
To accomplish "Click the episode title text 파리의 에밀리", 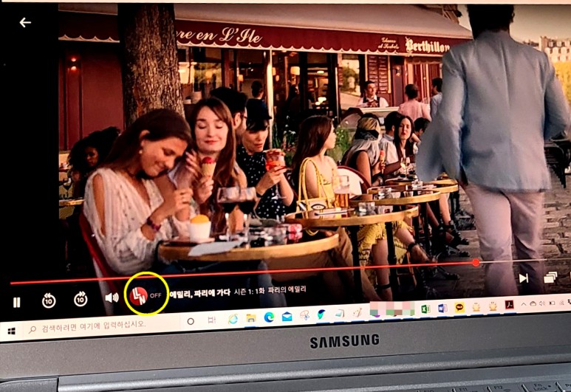I will (287, 290).
